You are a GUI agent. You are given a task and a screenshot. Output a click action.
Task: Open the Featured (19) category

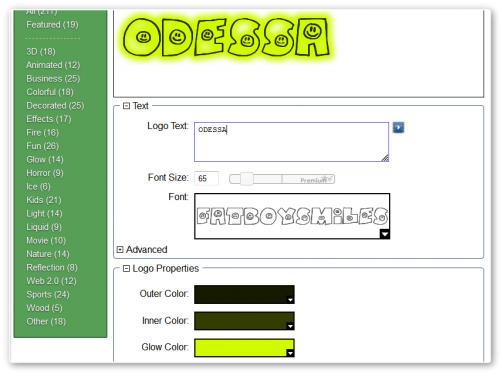[52, 25]
